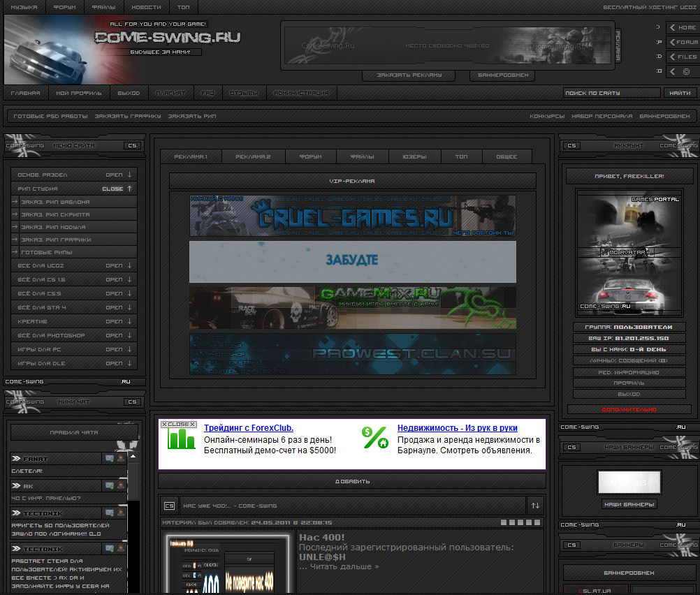Screen dimensions: 700x595
Task: Click the CS badge in Мини чат header
Action: click(132, 402)
